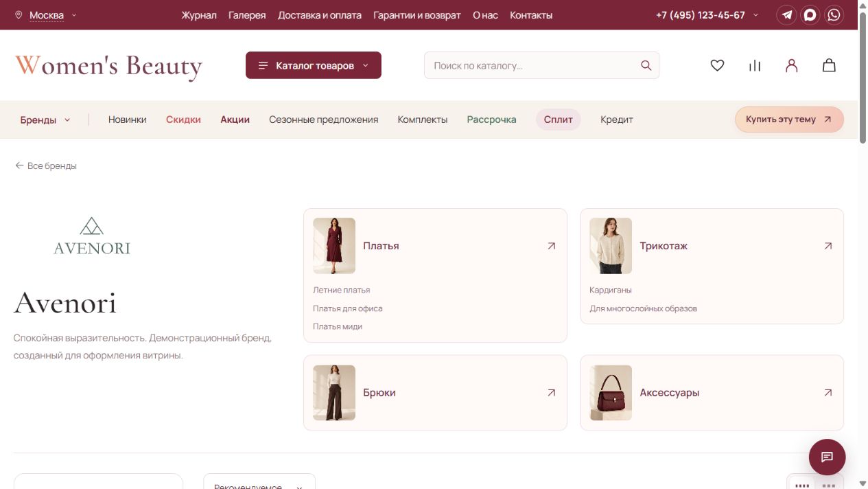Image resolution: width=868 pixels, height=489 pixels.
Task: Open the WhatsApp icon in header
Action: click(834, 15)
